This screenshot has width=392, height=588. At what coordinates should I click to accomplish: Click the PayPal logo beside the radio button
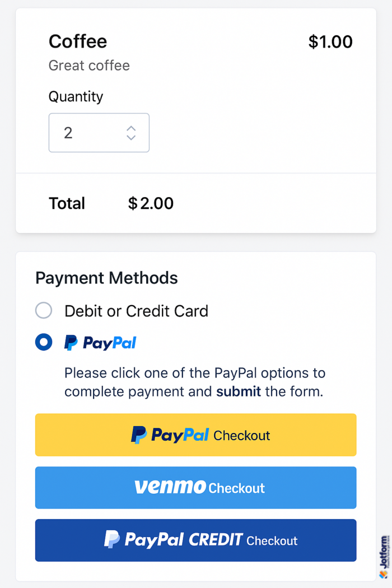tap(101, 342)
